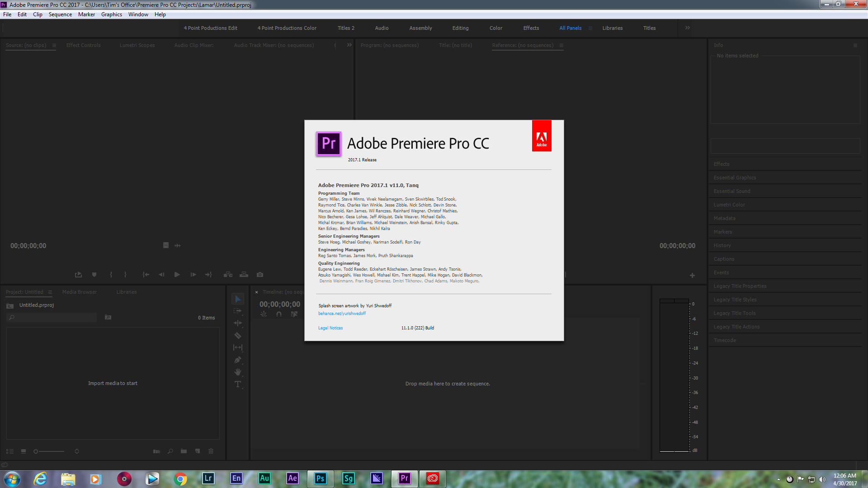Click Mark In in Source monitor

click(x=111, y=274)
